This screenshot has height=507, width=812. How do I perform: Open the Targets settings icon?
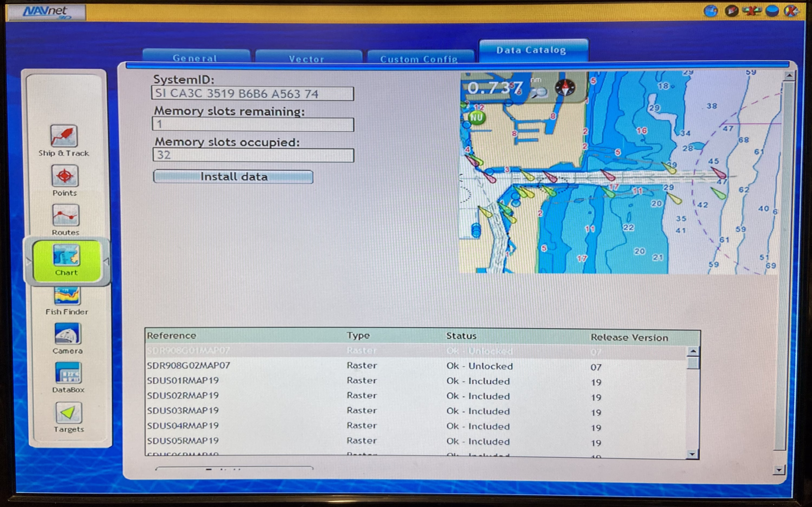tap(68, 412)
